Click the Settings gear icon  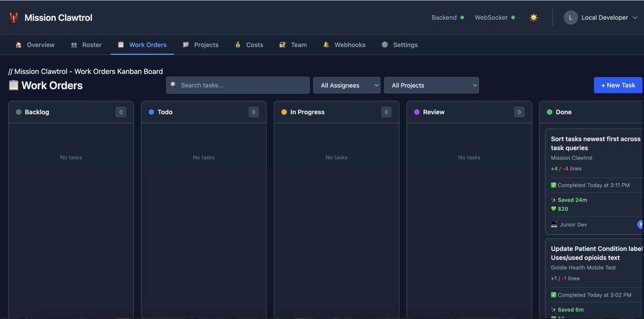(x=385, y=45)
